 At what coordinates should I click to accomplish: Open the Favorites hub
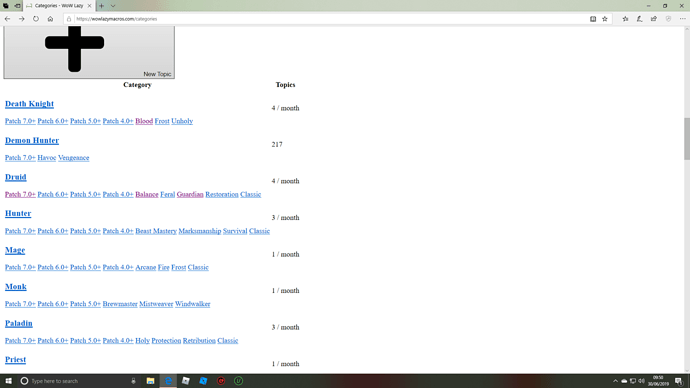click(625, 19)
